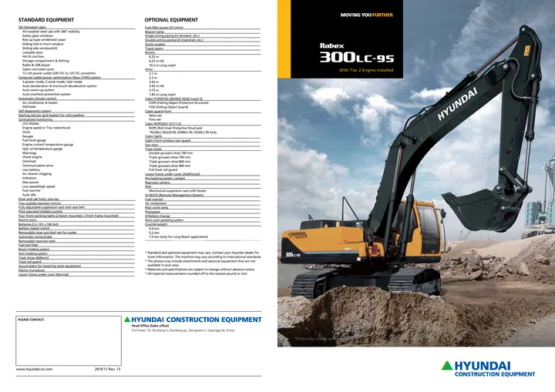This screenshot has height=392, width=555.
Task: Click 'Wire net' item
Action: [155, 116]
